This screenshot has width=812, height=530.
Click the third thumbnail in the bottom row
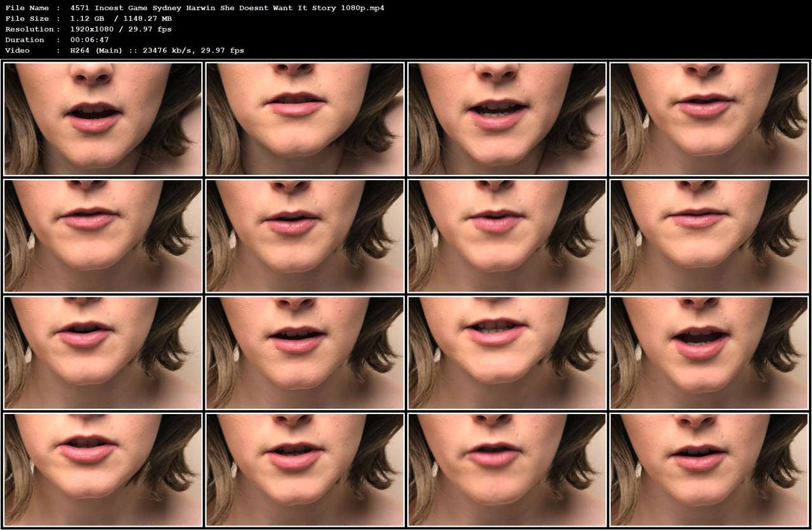507,470
